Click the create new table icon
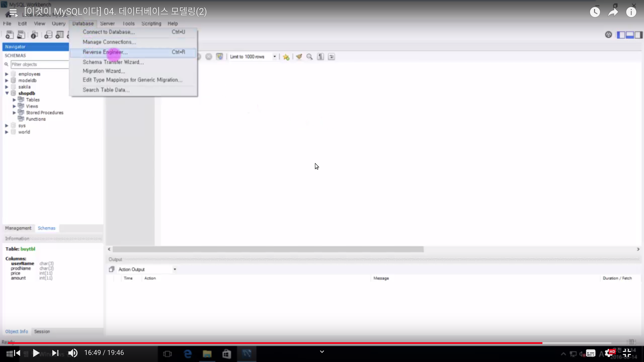The width and height of the screenshot is (644, 362). click(60, 35)
